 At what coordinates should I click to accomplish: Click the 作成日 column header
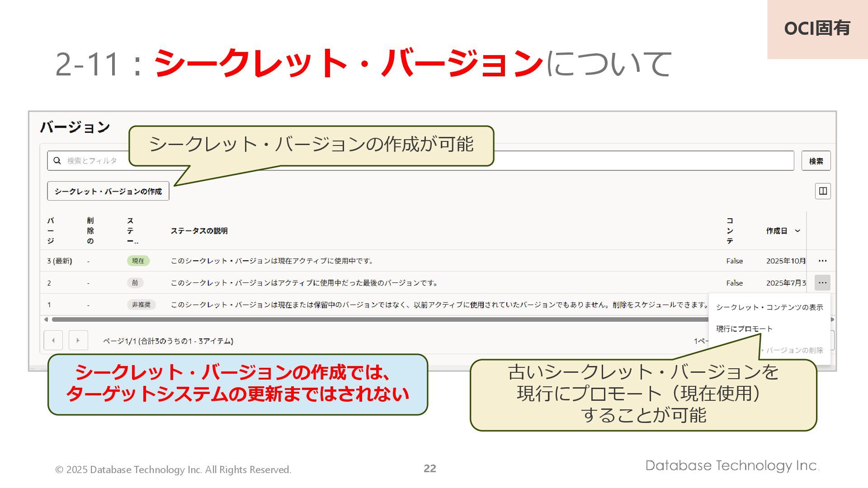[x=776, y=231]
